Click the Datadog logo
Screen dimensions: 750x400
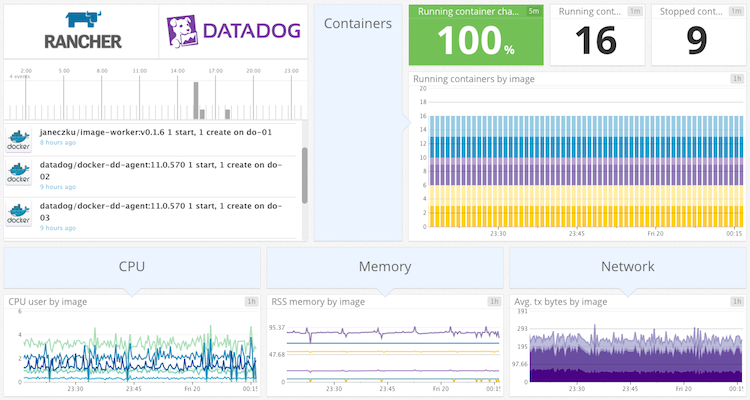tap(232, 31)
